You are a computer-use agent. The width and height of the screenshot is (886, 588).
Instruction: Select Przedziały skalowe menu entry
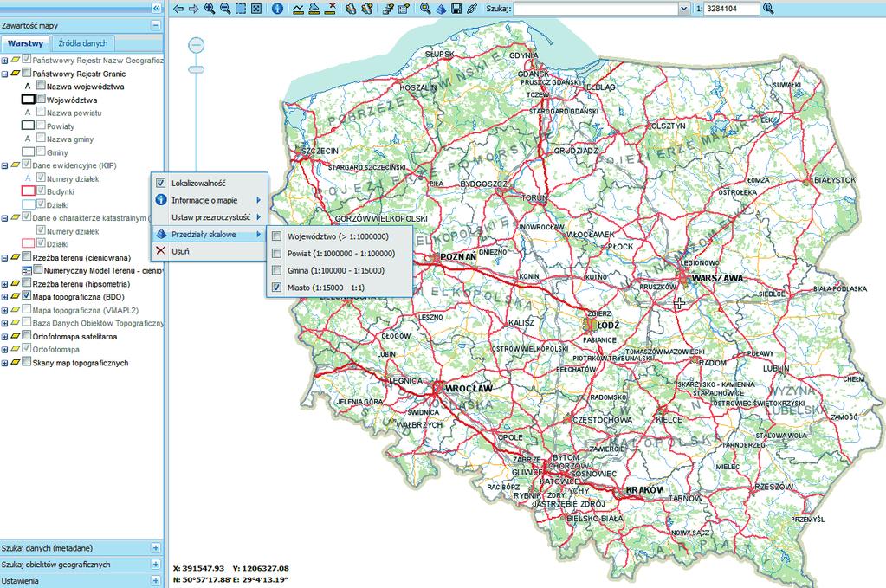(x=209, y=234)
